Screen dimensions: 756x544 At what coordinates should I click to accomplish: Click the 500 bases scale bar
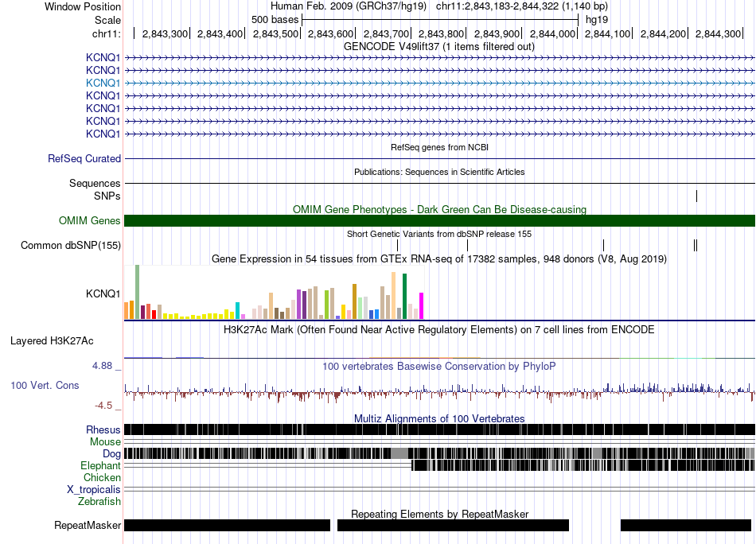pyautogui.click(x=440, y=20)
